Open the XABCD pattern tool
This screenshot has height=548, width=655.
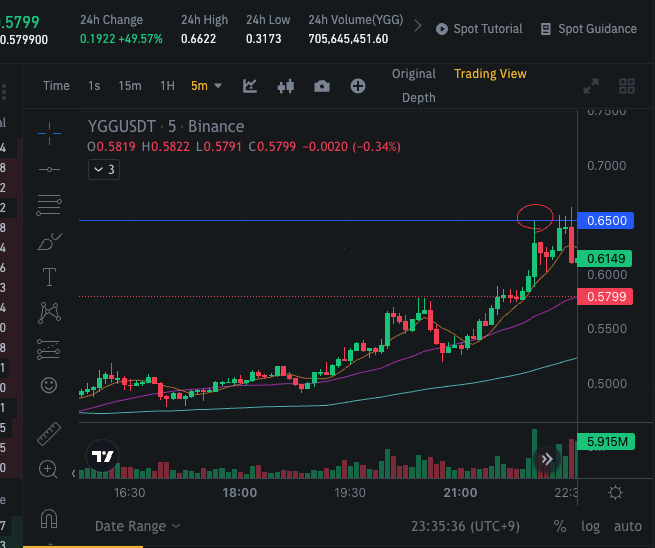tap(49, 312)
